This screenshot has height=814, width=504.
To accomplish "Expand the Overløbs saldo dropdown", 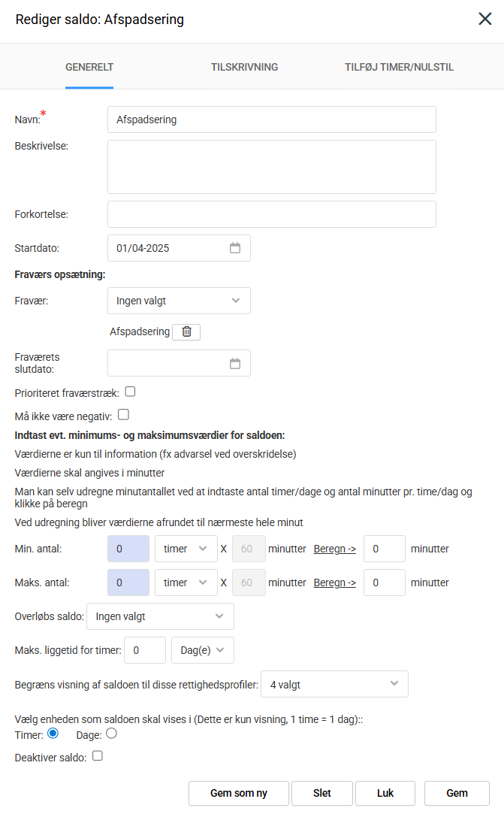I will [x=160, y=616].
